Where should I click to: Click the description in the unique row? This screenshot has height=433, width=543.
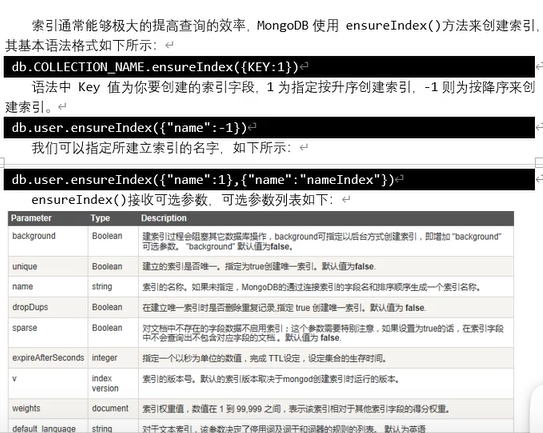(259, 267)
